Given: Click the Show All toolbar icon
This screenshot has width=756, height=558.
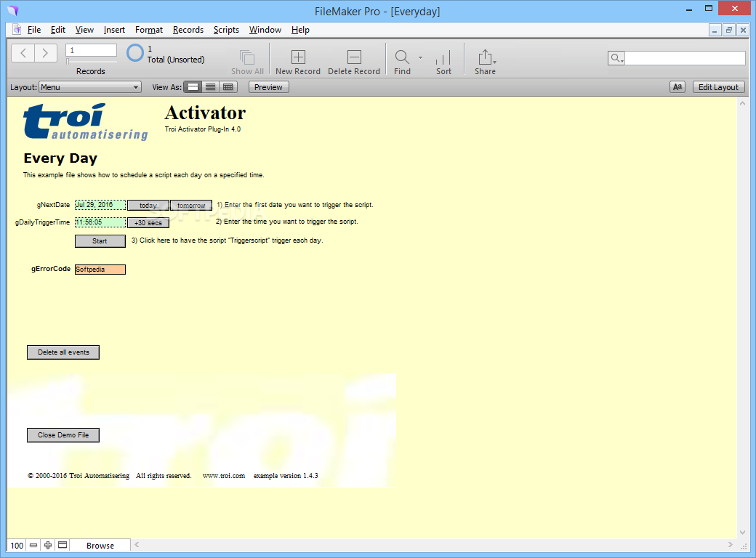Looking at the screenshot, I should click(x=247, y=57).
